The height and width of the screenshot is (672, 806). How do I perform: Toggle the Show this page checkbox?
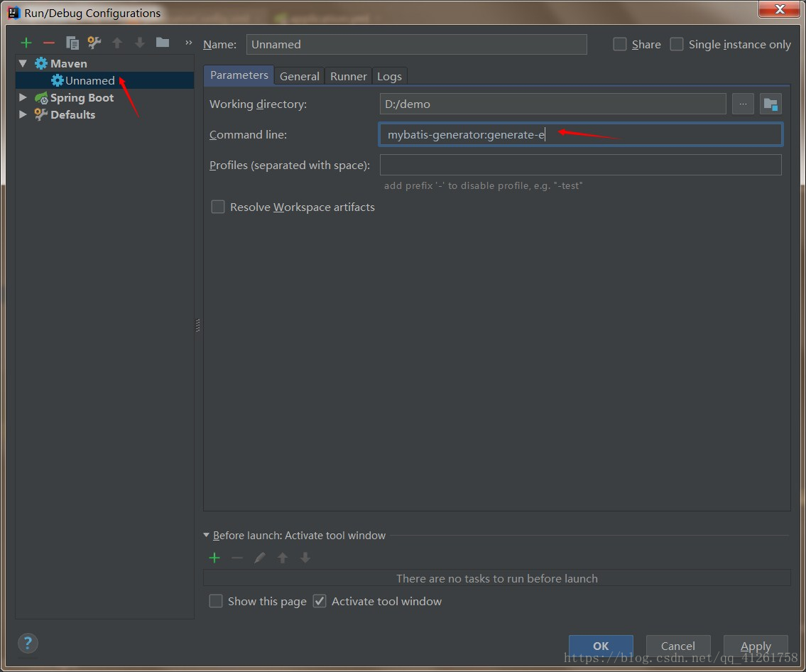(x=216, y=601)
